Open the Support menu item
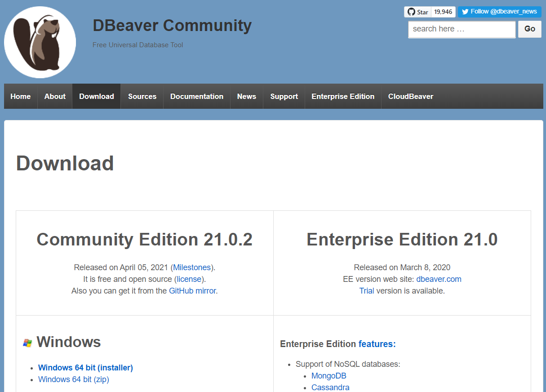This screenshot has height=392, width=546. point(284,96)
